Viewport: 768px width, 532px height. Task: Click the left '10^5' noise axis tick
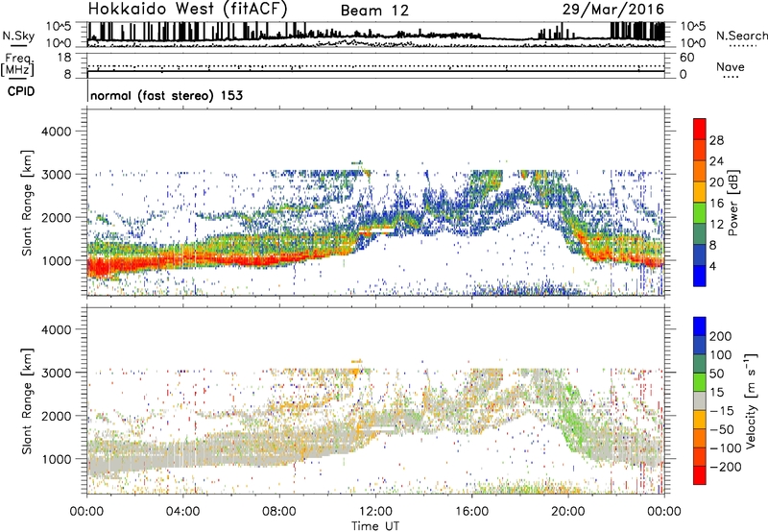(x=59, y=27)
